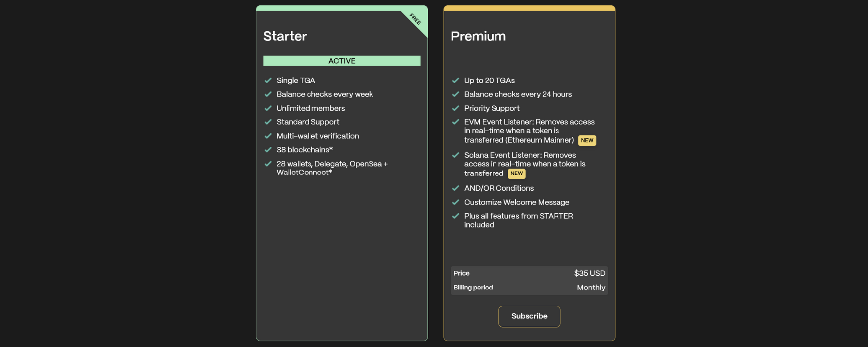Click the checkmark beside 38 blockchains*
This screenshot has height=347, width=868.
coord(268,150)
